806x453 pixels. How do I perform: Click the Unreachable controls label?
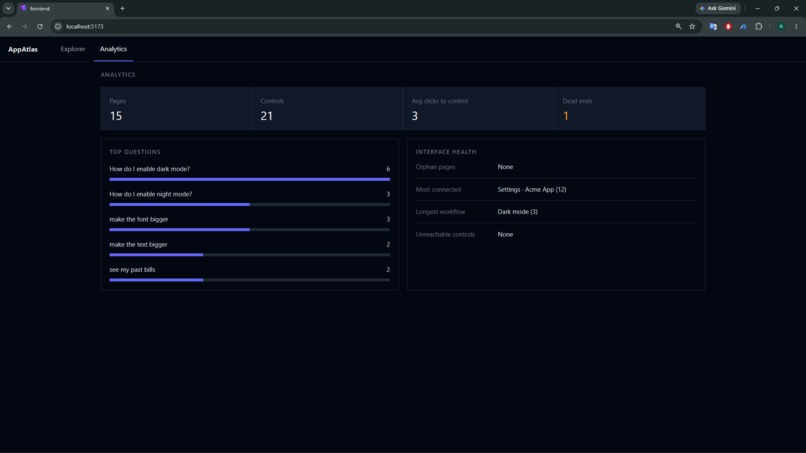[445, 234]
